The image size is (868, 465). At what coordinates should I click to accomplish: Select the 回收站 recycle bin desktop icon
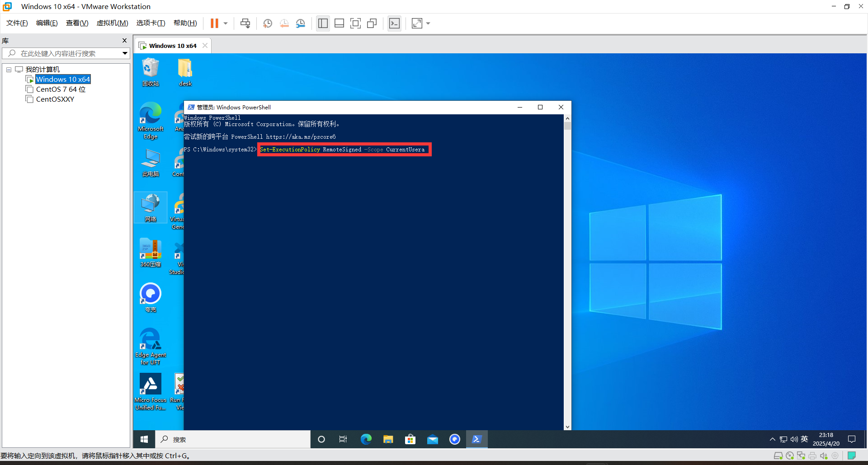pyautogui.click(x=151, y=72)
